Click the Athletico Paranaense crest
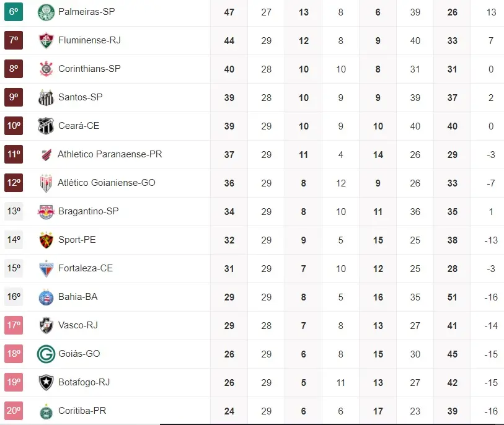 tap(46, 154)
